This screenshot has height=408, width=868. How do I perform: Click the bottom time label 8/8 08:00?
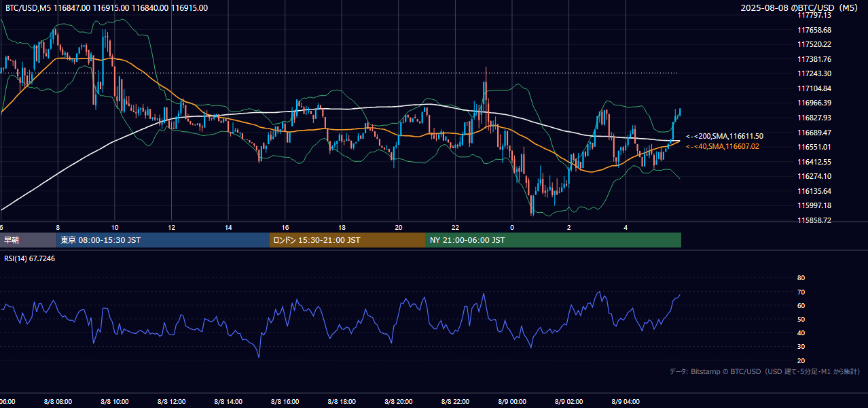(x=58, y=402)
